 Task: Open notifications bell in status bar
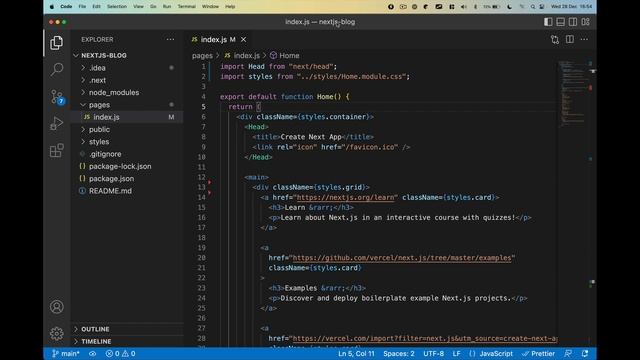[585, 354]
